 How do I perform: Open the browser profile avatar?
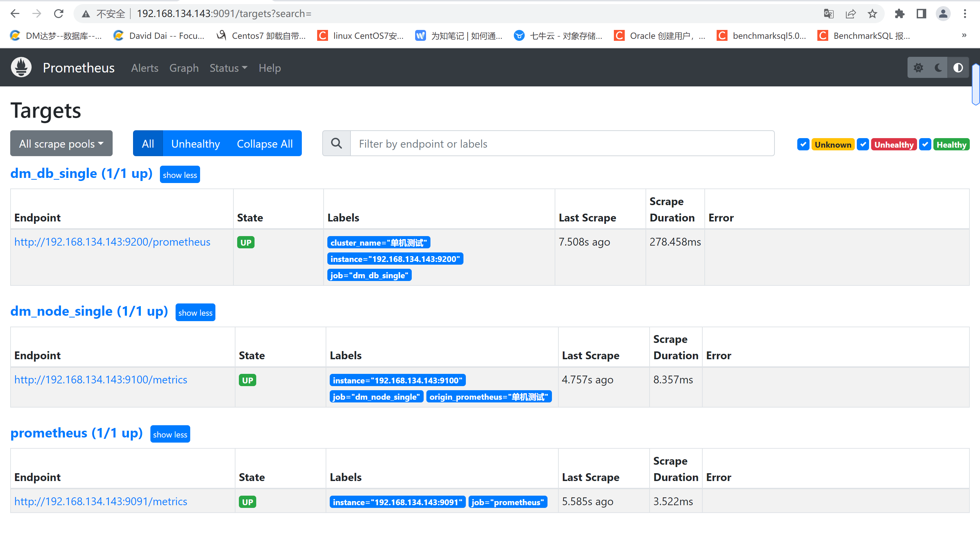tap(943, 14)
